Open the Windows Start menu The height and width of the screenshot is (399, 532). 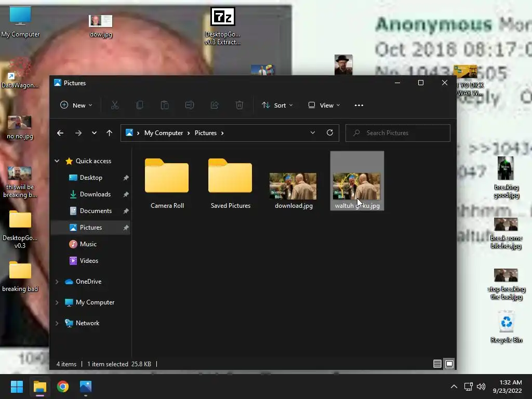[x=17, y=387]
